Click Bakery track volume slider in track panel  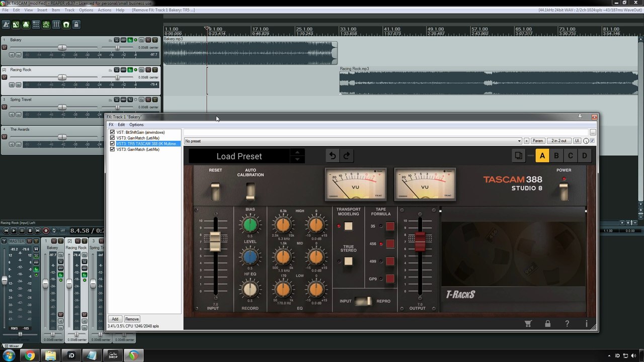click(x=62, y=48)
